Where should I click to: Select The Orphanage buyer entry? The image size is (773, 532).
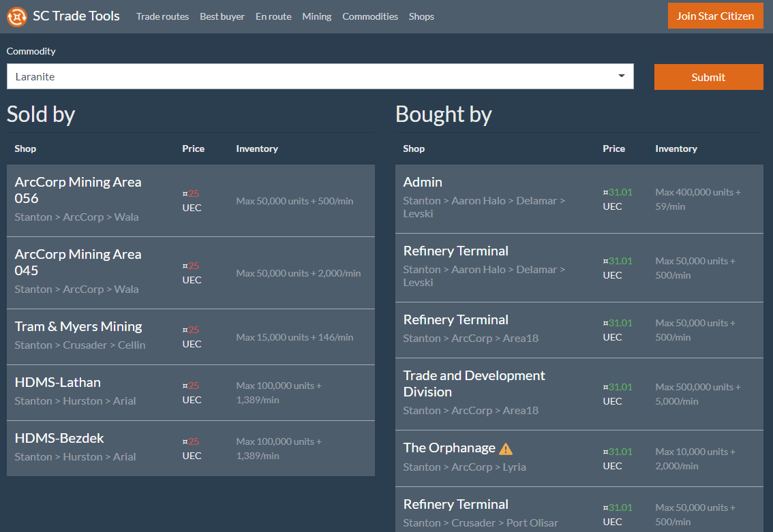[579, 456]
